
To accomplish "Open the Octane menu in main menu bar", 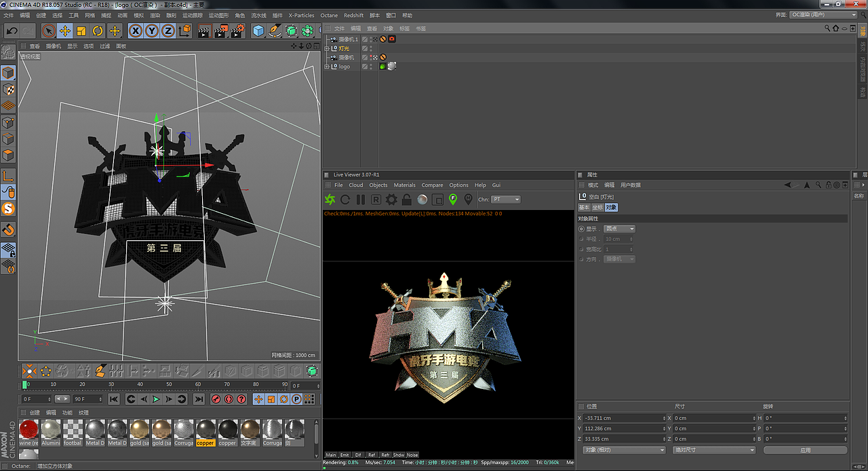I will click(x=329, y=15).
